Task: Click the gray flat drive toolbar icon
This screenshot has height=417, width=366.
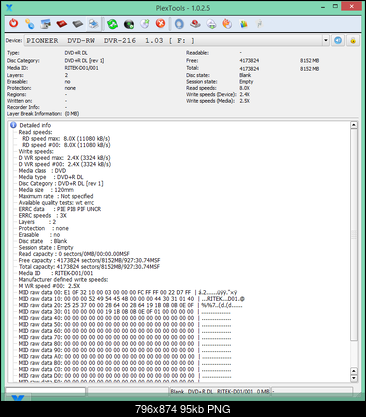Action: tap(78, 24)
